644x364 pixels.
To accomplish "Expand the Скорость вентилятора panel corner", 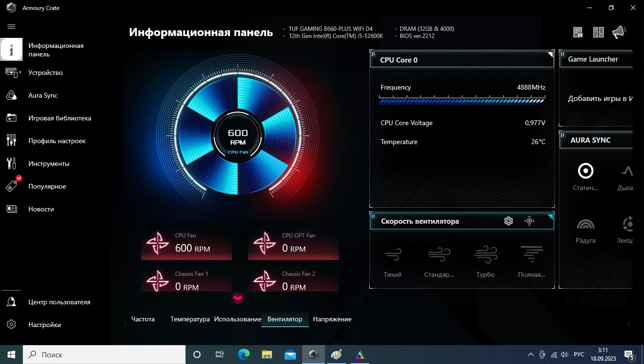I will click(x=550, y=217).
